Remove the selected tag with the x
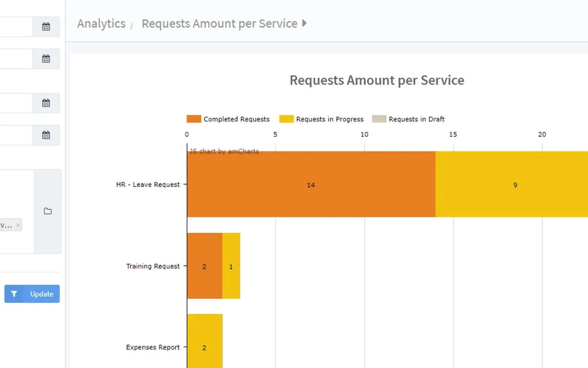 pos(18,225)
